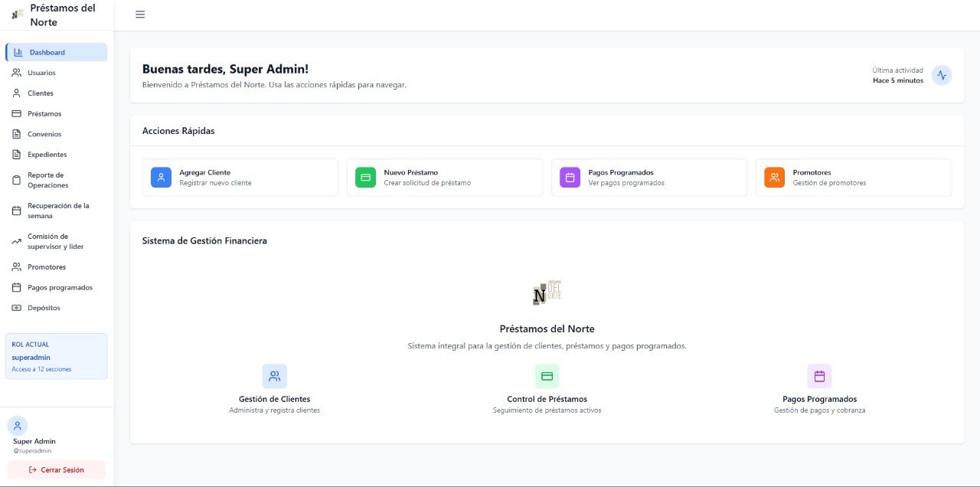Open the Agregar Cliente quick action icon
980x487 pixels.
160,177
